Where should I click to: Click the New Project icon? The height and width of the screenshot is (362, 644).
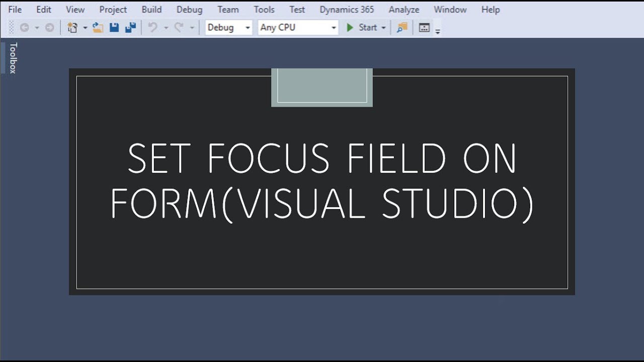pyautogui.click(x=72, y=28)
